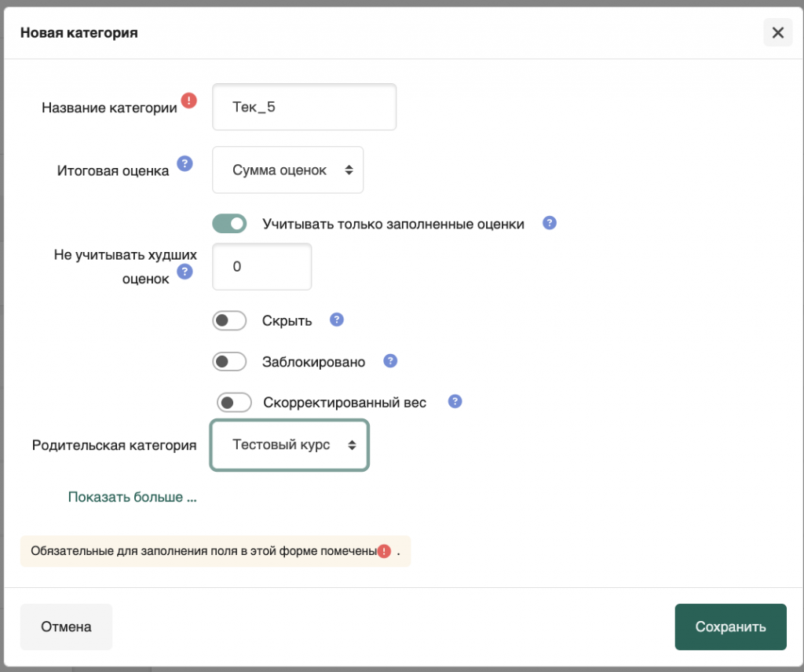Image resolution: width=804 pixels, height=672 pixels.
Task: Click the Сохранить button
Action: pyautogui.click(x=730, y=626)
